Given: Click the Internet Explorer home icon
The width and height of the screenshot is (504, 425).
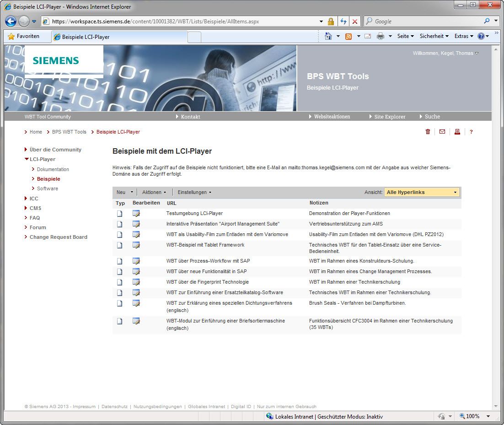Looking at the screenshot, I should pos(328,36).
